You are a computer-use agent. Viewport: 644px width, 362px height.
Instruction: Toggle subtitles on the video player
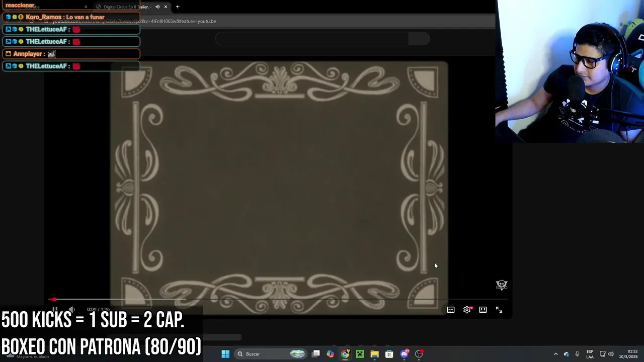tap(451, 310)
